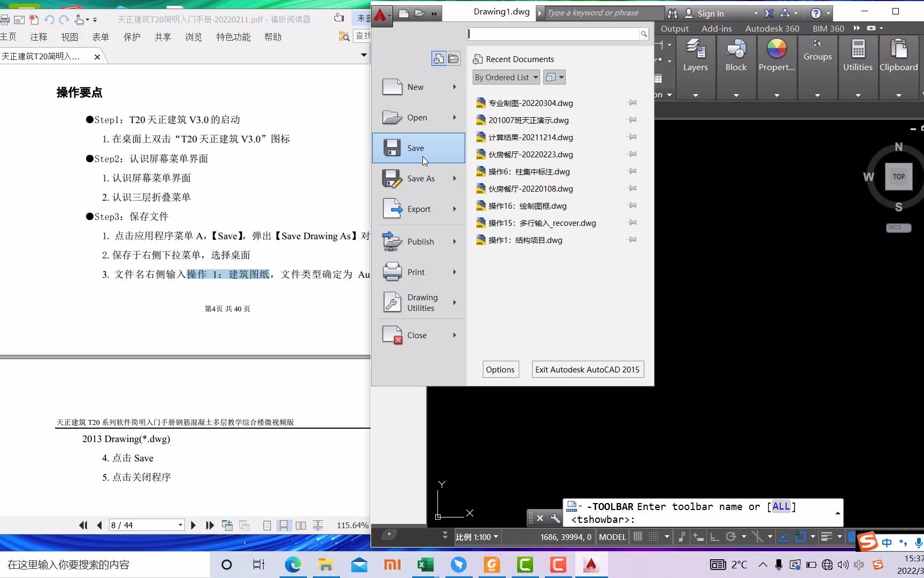
Task: Close the command line with X icon
Action: pyautogui.click(x=540, y=518)
